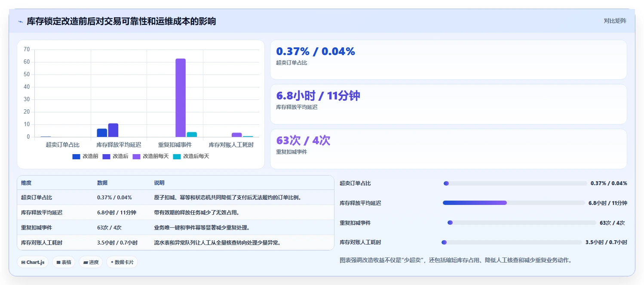Click the blue 库存释放平均延迟 bar

(102, 133)
